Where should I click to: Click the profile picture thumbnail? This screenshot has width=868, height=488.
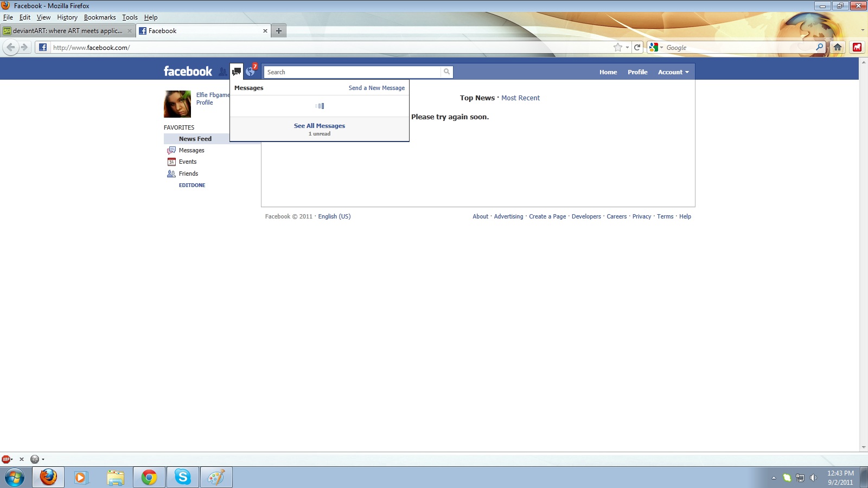(177, 104)
